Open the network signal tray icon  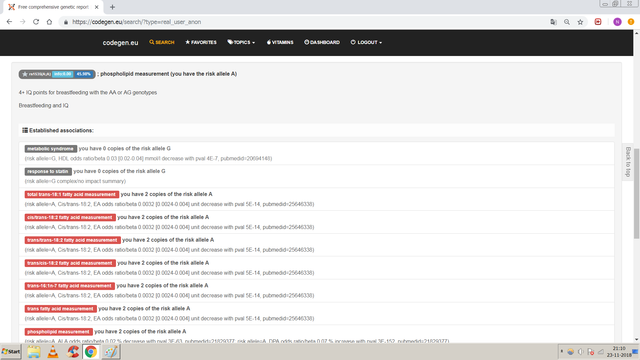pyautogui.click(x=601, y=351)
